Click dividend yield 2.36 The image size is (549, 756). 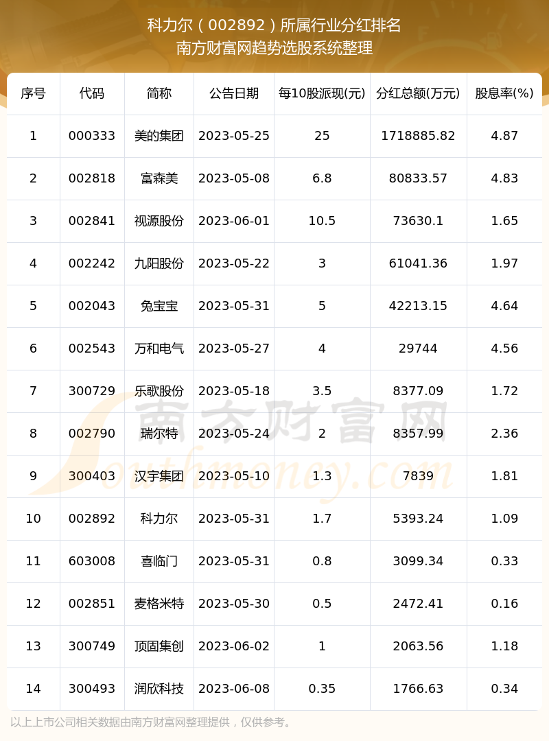pyautogui.click(x=504, y=434)
